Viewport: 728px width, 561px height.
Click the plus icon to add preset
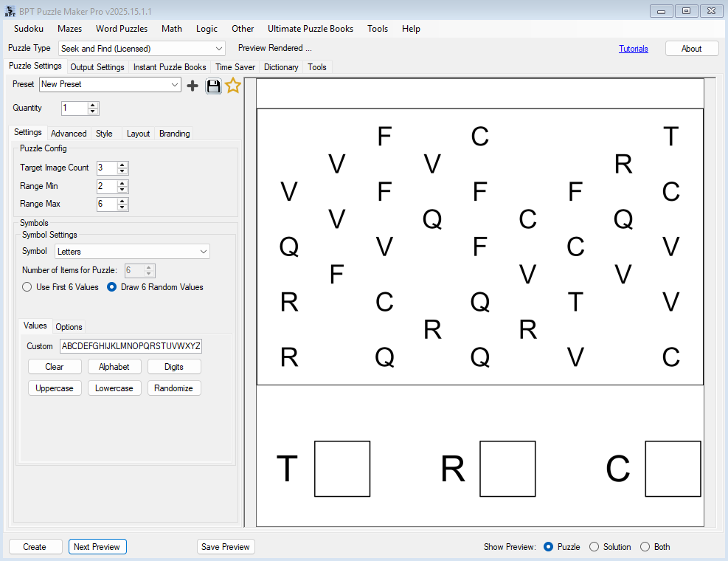pos(193,86)
